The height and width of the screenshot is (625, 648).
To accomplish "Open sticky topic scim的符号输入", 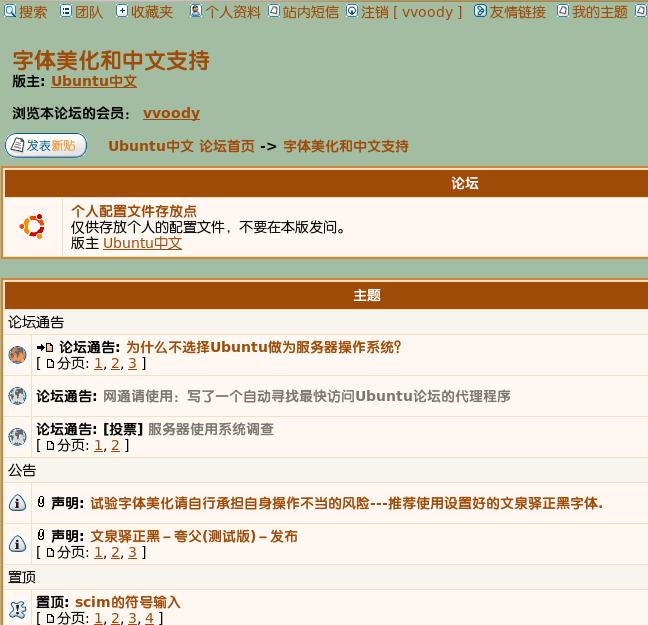I will [x=128, y=602].
